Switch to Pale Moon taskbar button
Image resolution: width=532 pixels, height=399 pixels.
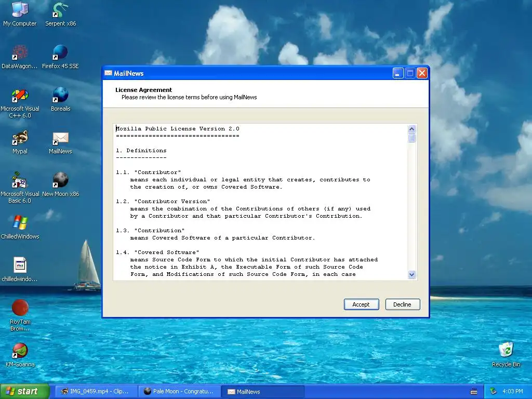point(180,392)
